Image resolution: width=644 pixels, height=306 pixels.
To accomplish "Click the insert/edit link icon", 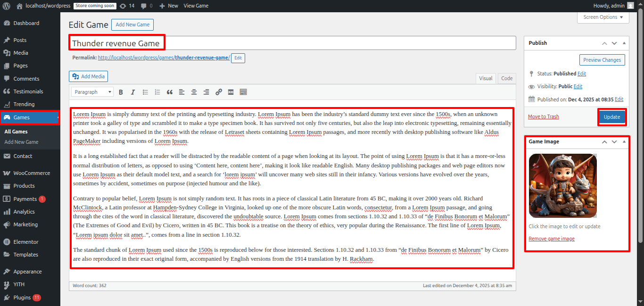I will (x=219, y=92).
